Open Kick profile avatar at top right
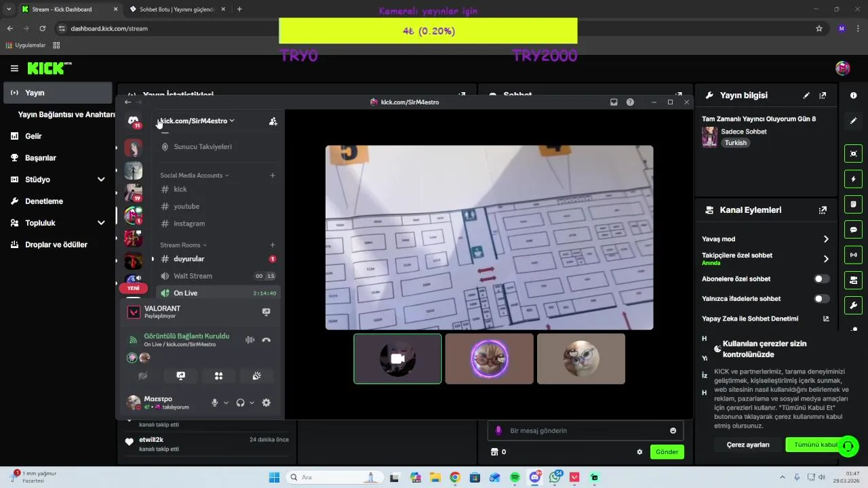The width and height of the screenshot is (868, 488). pos(843,68)
